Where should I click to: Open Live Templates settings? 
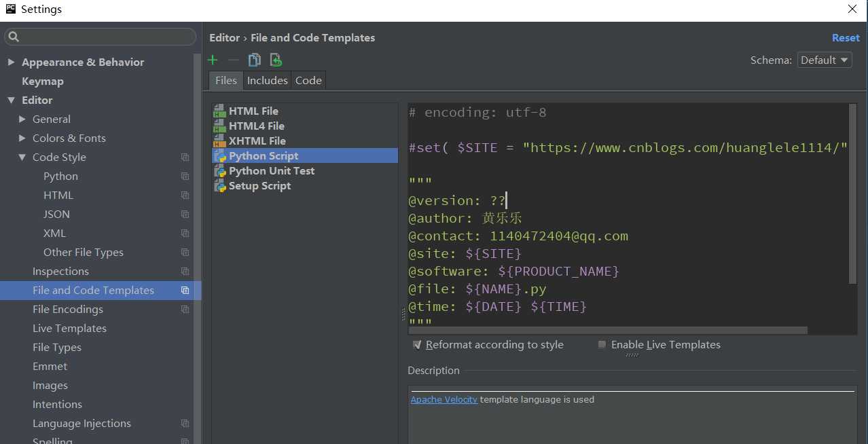coord(69,328)
